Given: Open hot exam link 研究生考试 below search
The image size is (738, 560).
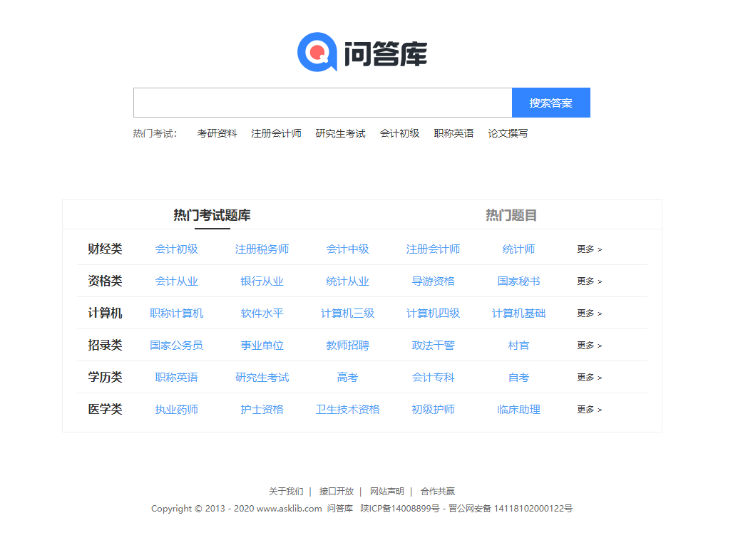Looking at the screenshot, I should point(341,133).
